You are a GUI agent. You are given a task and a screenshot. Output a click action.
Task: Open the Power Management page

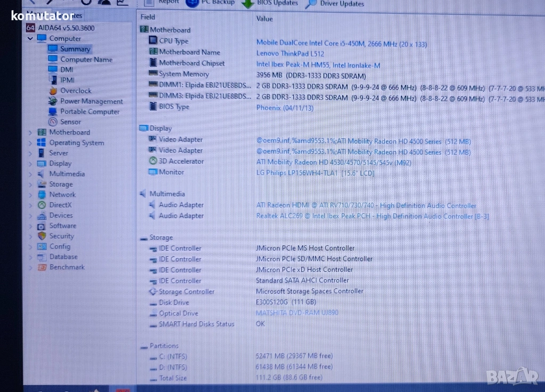coord(91,101)
